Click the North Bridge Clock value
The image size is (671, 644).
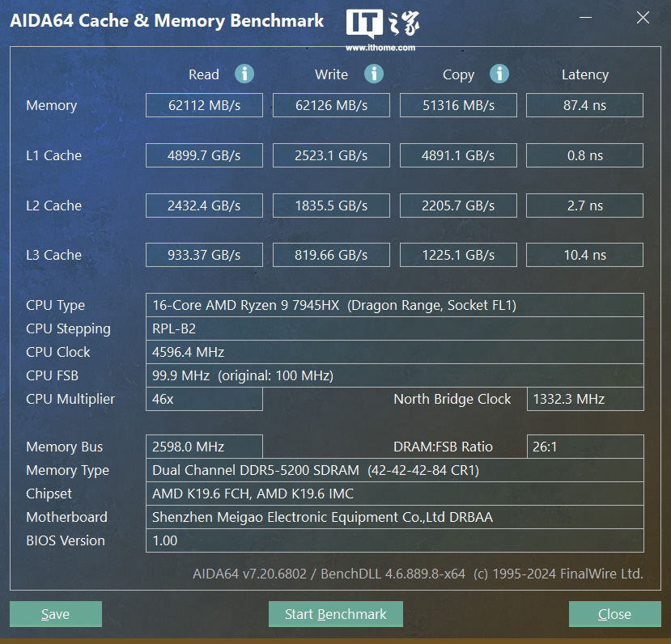click(584, 399)
